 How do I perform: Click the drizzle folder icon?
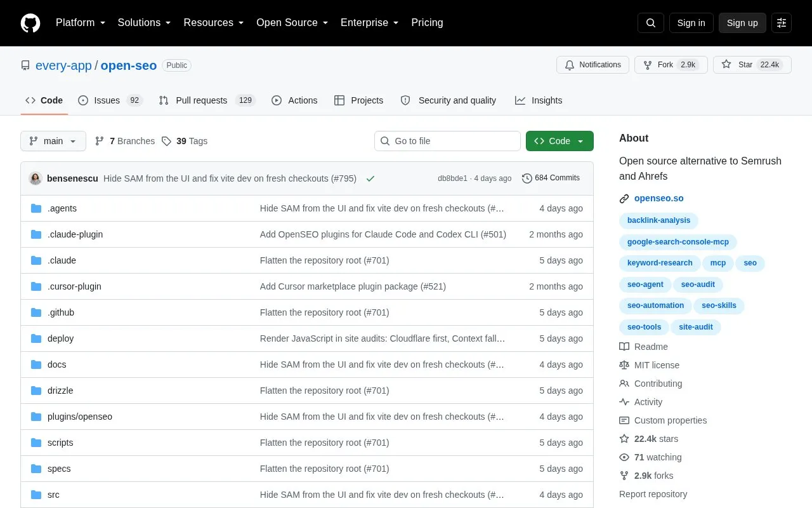[36, 391]
